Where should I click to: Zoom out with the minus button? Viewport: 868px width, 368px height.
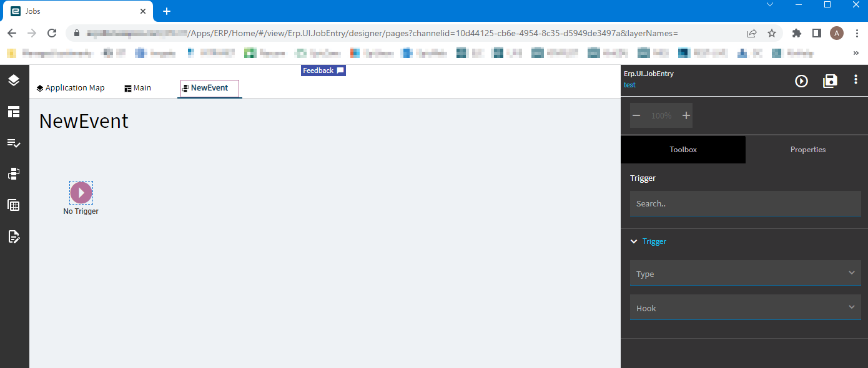636,115
